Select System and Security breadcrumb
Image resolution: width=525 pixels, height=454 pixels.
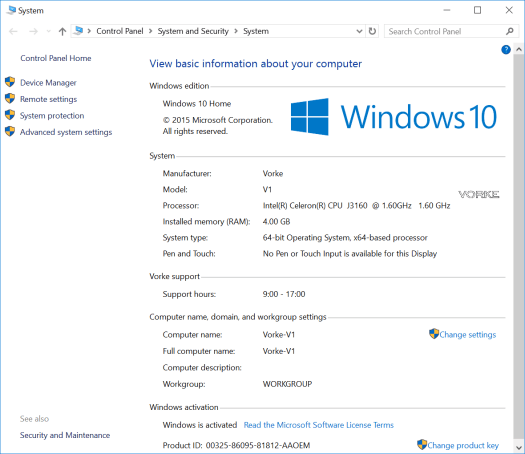(x=193, y=31)
